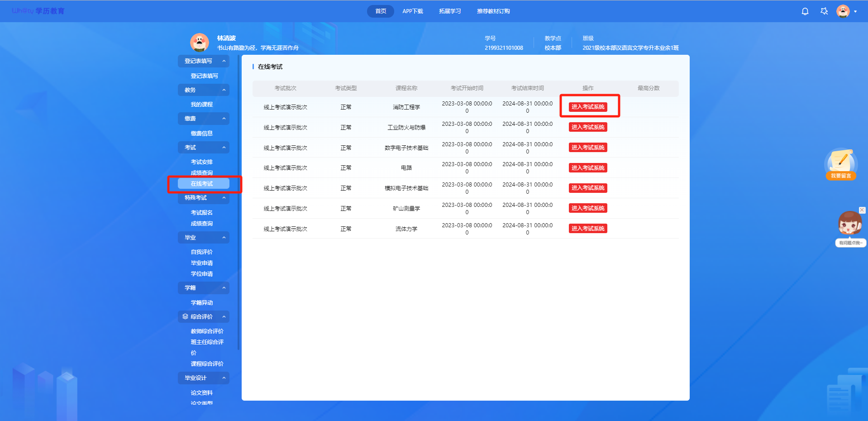Expand the dropdown arrow beside the top avatar
The image size is (868, 421).
coord(855,12)
